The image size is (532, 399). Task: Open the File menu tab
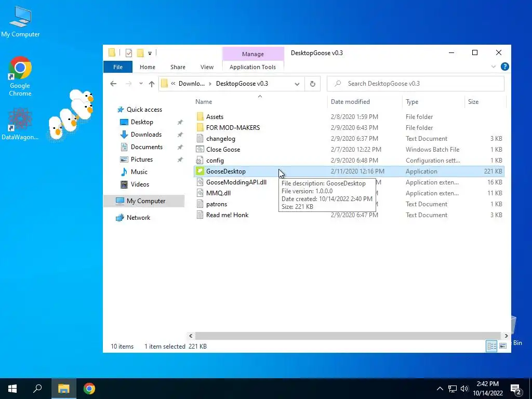(118, 67)
